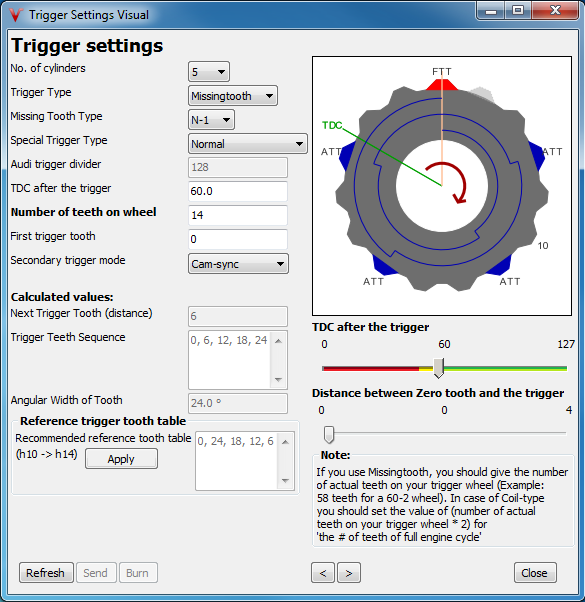
Task: Expand the Secondary trigger mode dropdown
Action: 238,264
